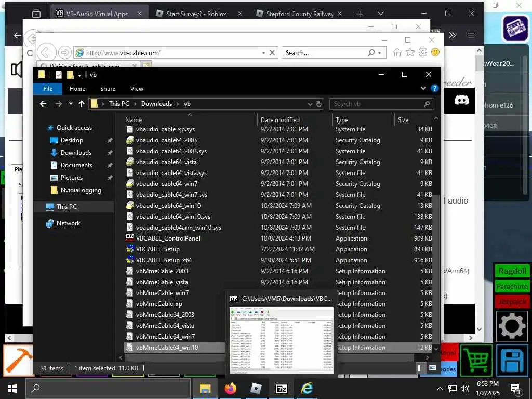Click the Properties quick access icon

(x=58, y=75)
